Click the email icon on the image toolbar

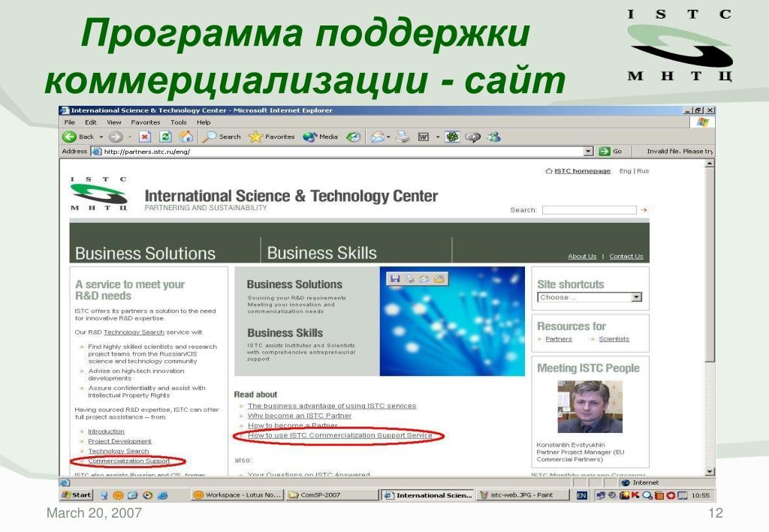tap(424, 278)
